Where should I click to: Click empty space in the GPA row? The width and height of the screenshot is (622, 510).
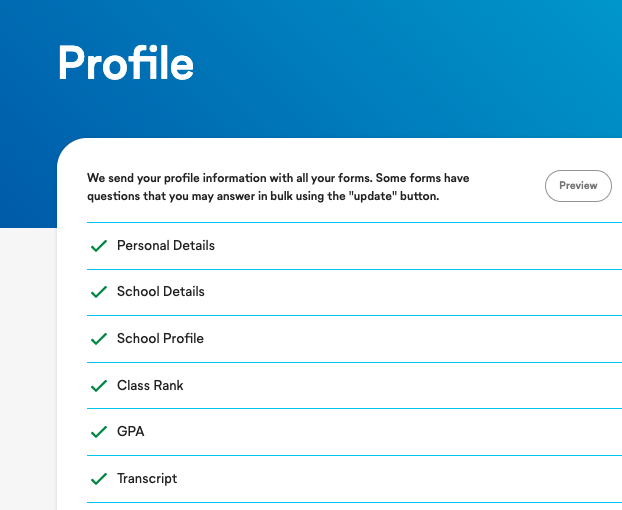click(381, 432)
